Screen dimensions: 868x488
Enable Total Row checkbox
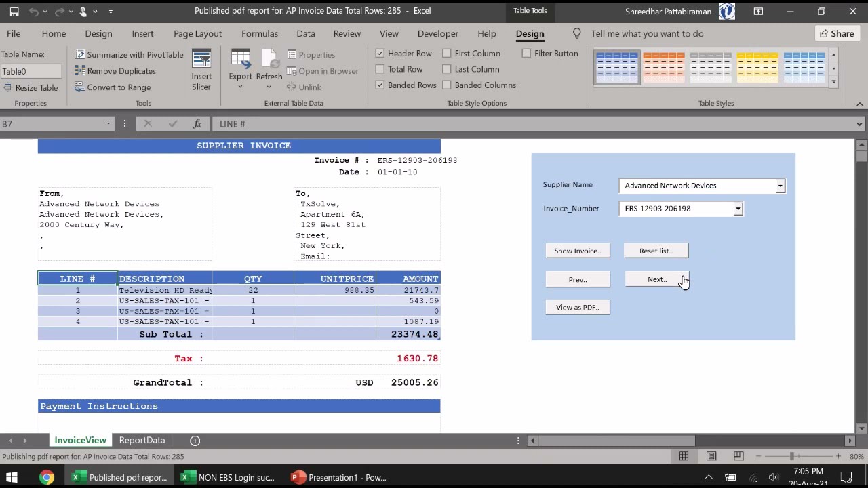coord(380,69)
